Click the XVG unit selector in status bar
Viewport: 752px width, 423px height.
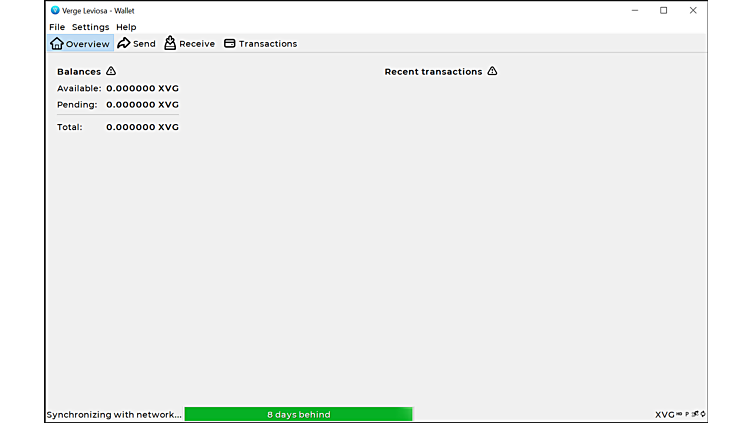coord(665,414)
